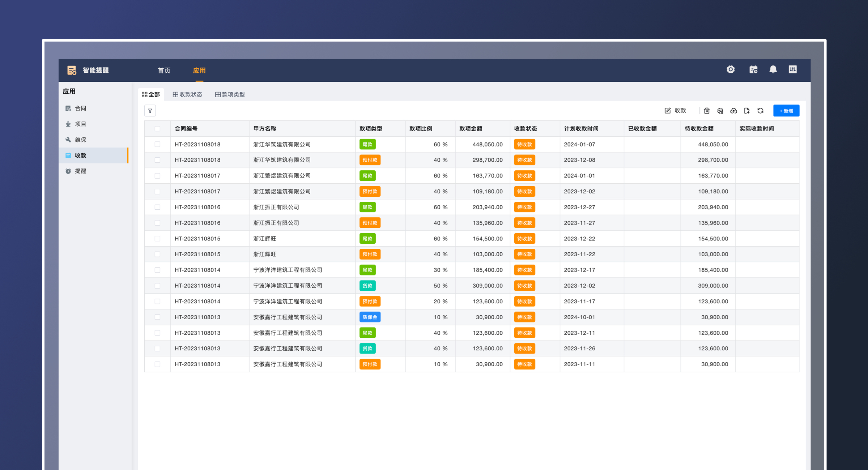
Task: Click the trash delete icon
Action: coord(707,111)
